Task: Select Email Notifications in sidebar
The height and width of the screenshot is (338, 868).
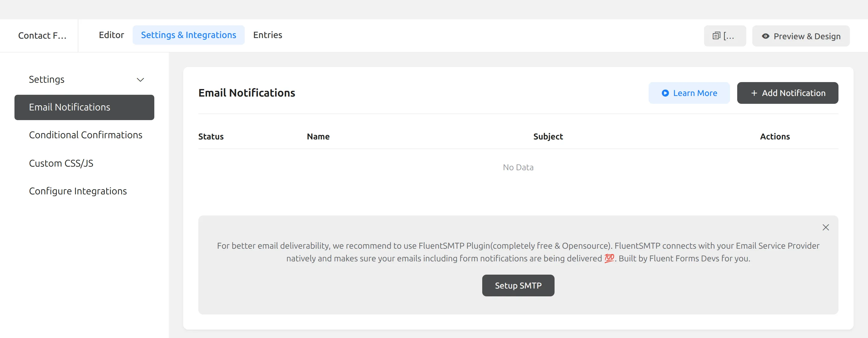Action: coord(84,107)
